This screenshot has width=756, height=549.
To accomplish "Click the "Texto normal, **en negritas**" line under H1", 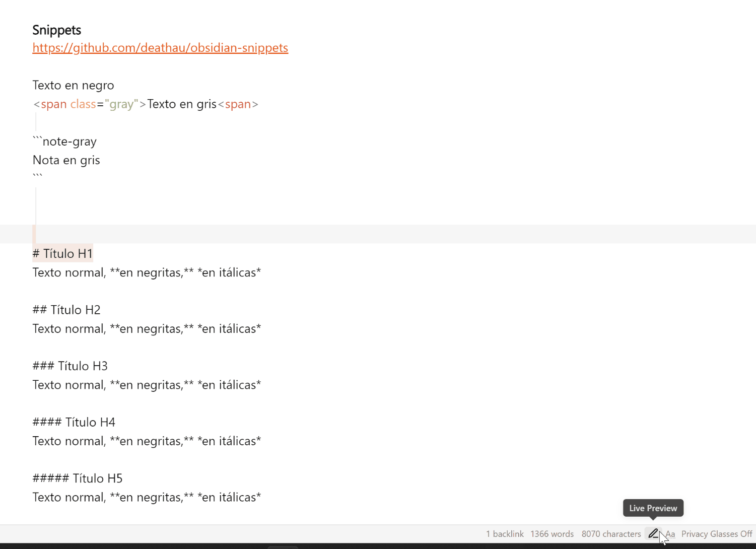I will coord(147,272).
